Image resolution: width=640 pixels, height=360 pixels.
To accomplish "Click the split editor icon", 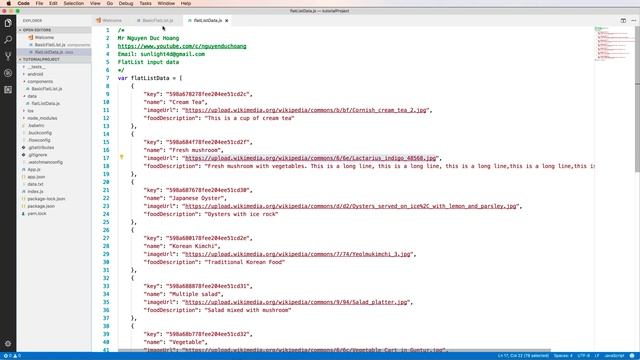I will pos(623,20).
